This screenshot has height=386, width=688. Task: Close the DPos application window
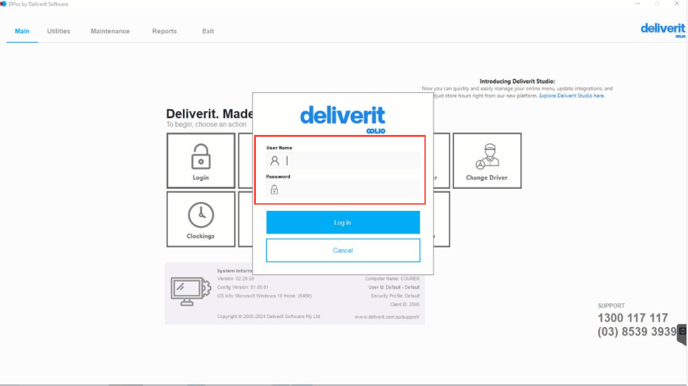(677, 4)
